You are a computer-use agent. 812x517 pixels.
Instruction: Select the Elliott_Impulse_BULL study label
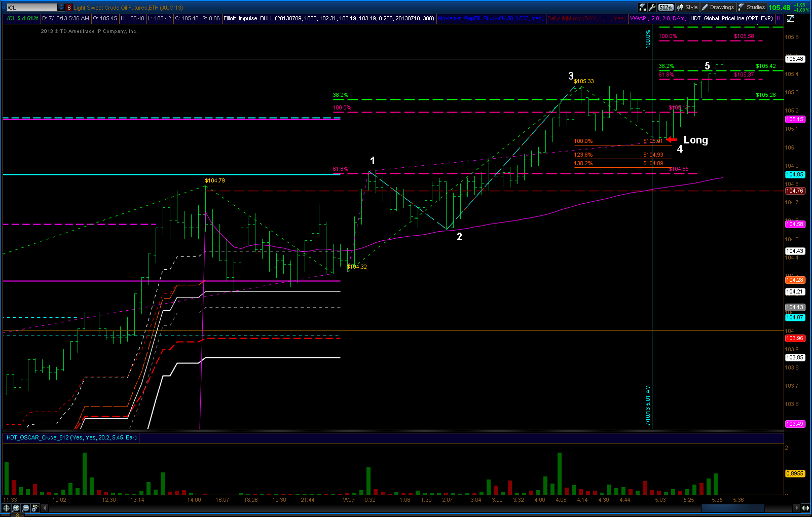[x=329, y=18]
